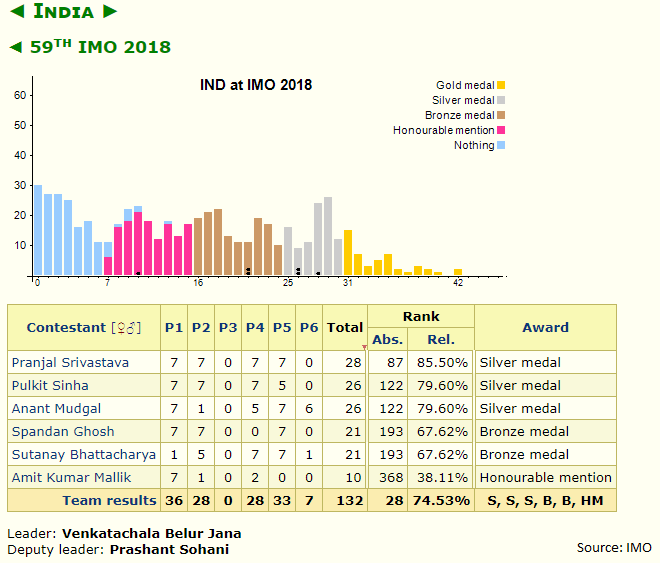Click the first gold bar at score 31
Screen dimensions: 660x563
click(x=348, y=252)
